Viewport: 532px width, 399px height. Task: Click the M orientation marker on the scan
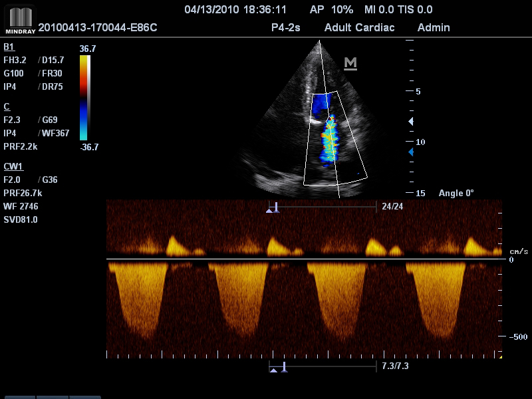pos(350,63)
